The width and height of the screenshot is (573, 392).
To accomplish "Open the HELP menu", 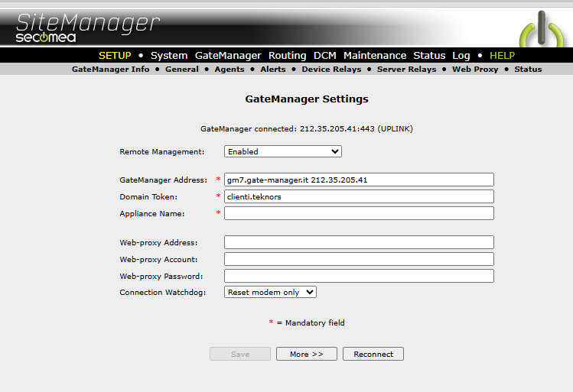I will point(502,56).
